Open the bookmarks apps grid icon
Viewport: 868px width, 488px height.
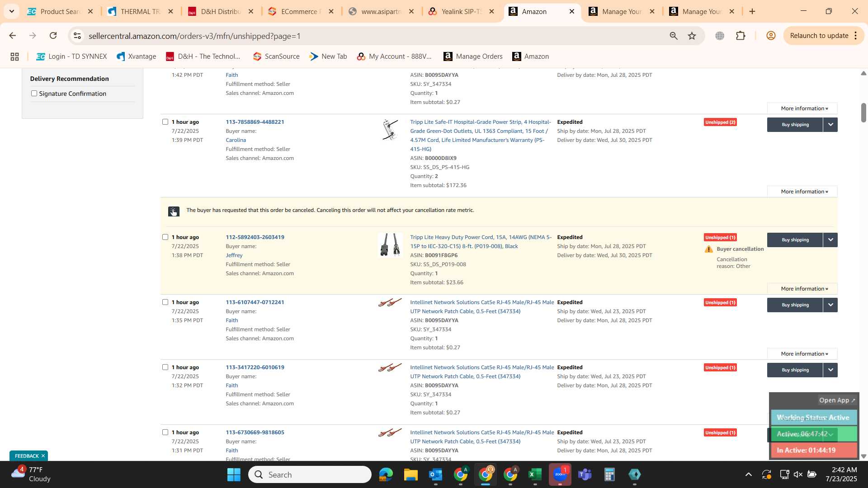pos(14,56)
